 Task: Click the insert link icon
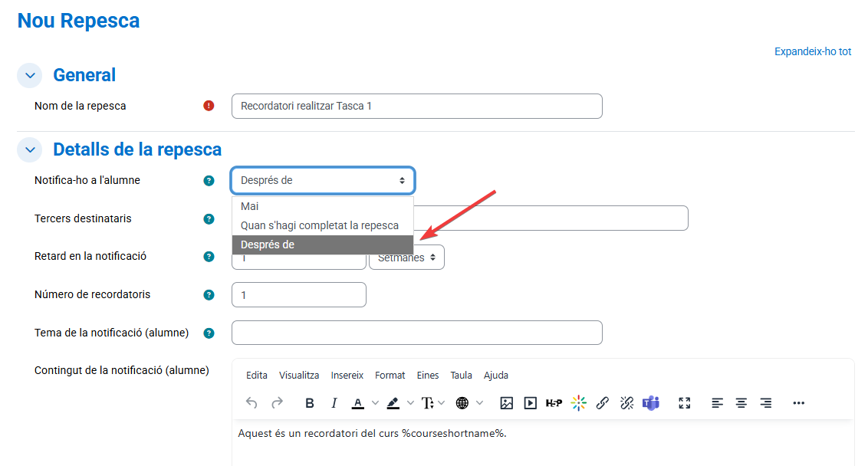coord(603,403)
